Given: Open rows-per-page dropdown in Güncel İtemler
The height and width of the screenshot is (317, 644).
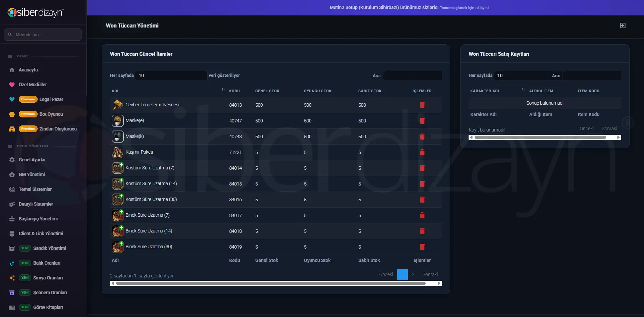Looking at the screenshot, I should click(171, 75).
